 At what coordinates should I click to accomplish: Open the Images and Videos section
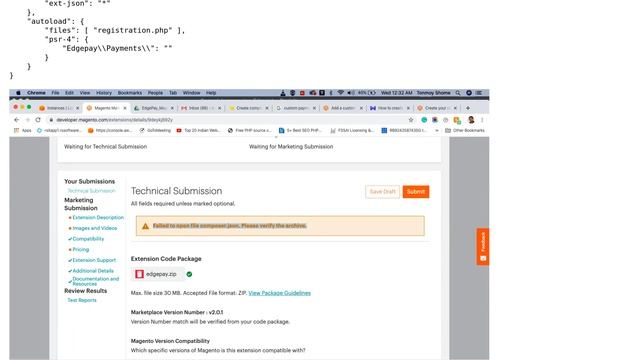click(x=95, y=228)
